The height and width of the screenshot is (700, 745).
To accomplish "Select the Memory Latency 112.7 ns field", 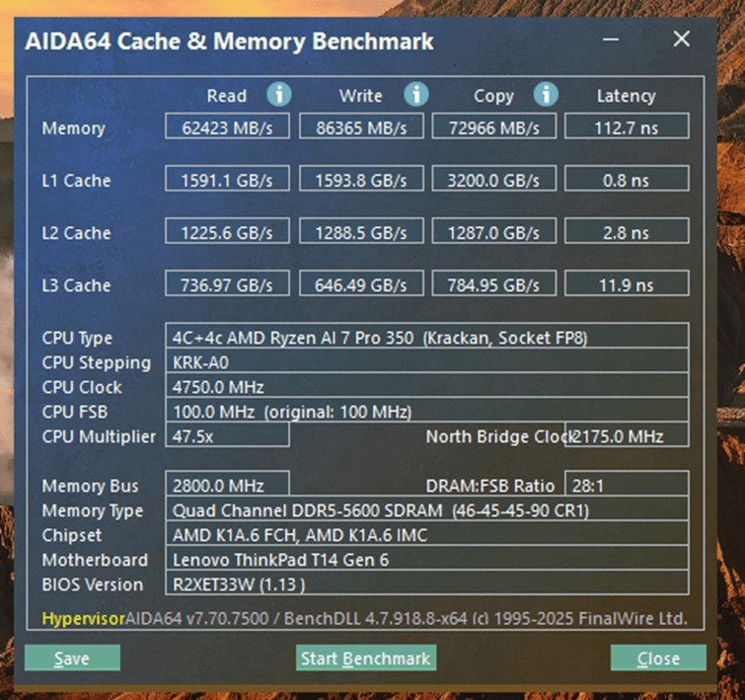I will pyautogui.click(x=626, y=127).
